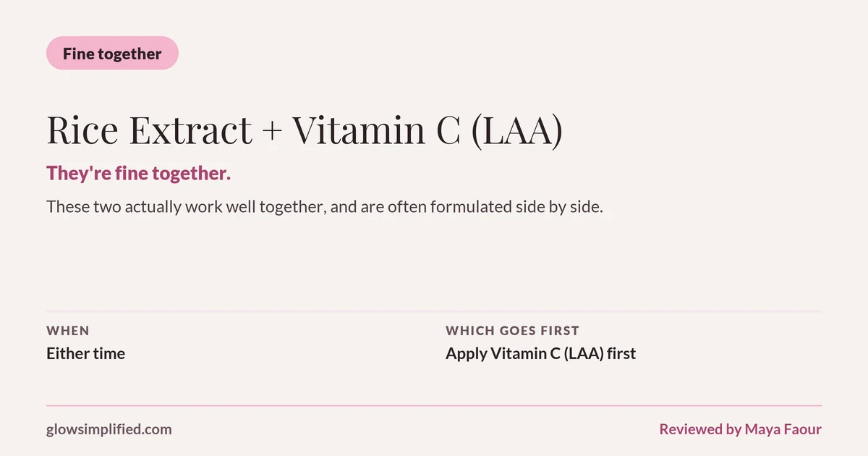The height and width of the screenshot is (456, 868).
Task: Click the phrase "formulated side by side"
Action: (x=516, y=207)
